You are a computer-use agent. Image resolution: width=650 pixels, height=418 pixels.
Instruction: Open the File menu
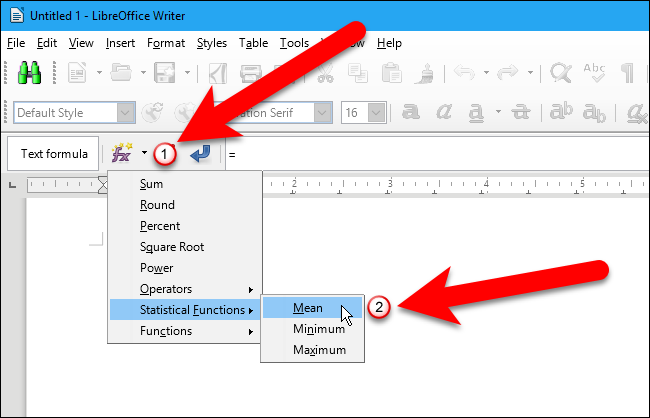(16, 43)
